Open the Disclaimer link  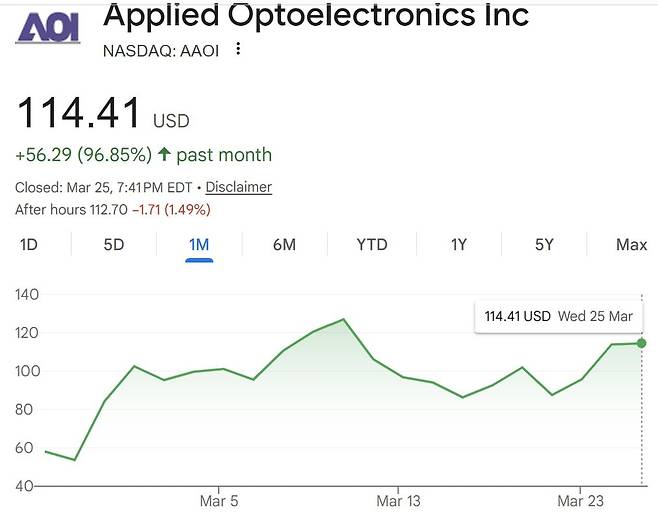(x=238, y=187)
